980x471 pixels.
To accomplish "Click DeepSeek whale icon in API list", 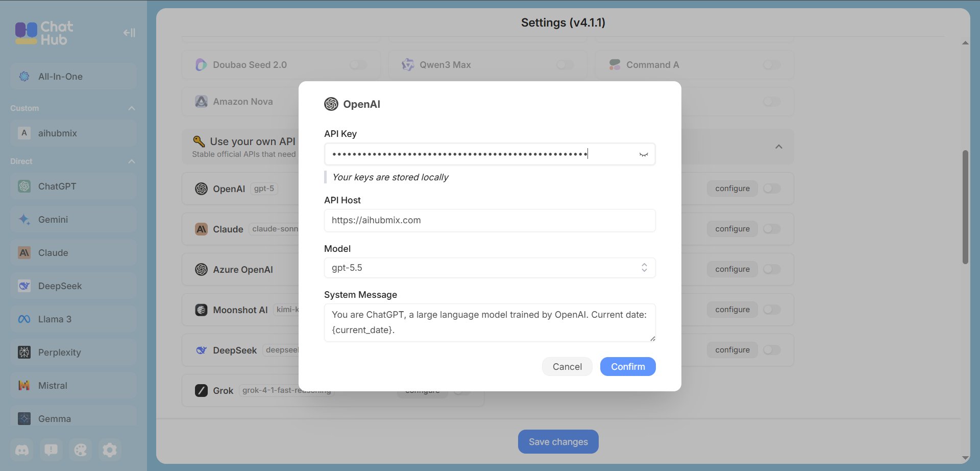I will (x=201, y=350).
